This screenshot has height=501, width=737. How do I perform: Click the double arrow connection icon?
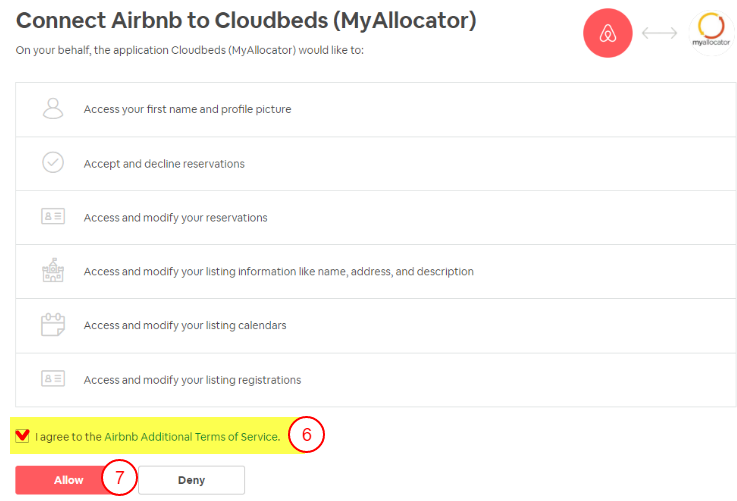coord(659,33)
